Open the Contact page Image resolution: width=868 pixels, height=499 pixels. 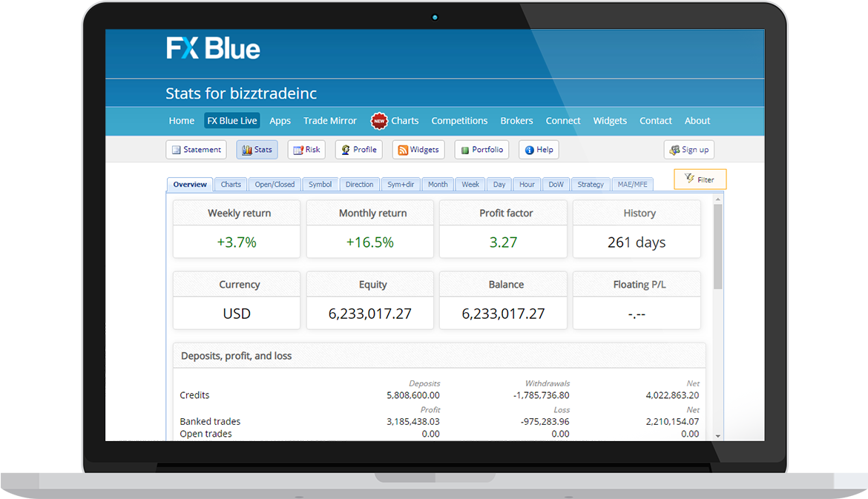[x=655, y=121]
